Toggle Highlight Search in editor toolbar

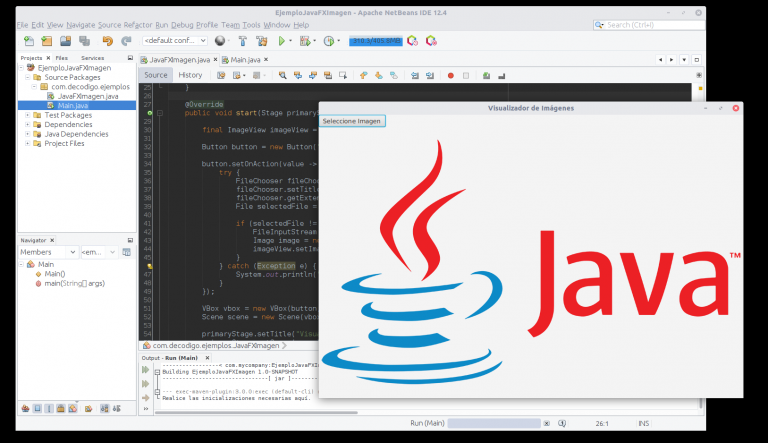click(x=328, y=75)
